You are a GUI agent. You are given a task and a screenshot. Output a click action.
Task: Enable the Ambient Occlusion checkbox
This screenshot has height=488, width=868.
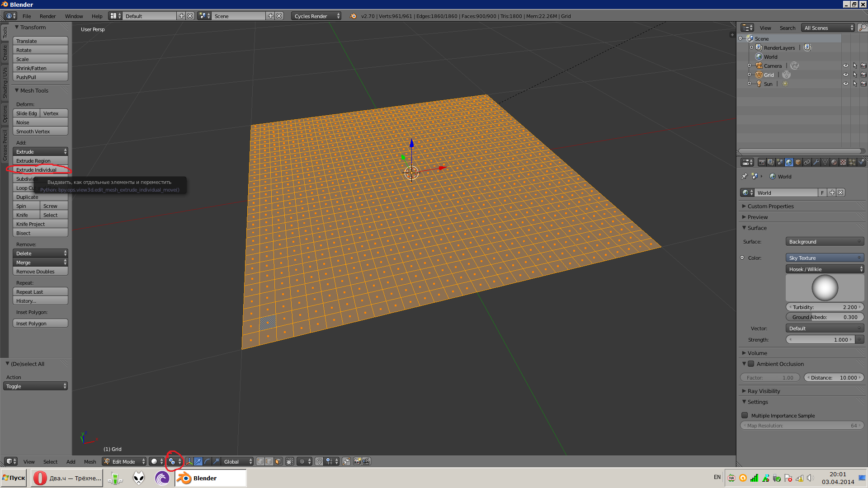click(x=751, y=364)
